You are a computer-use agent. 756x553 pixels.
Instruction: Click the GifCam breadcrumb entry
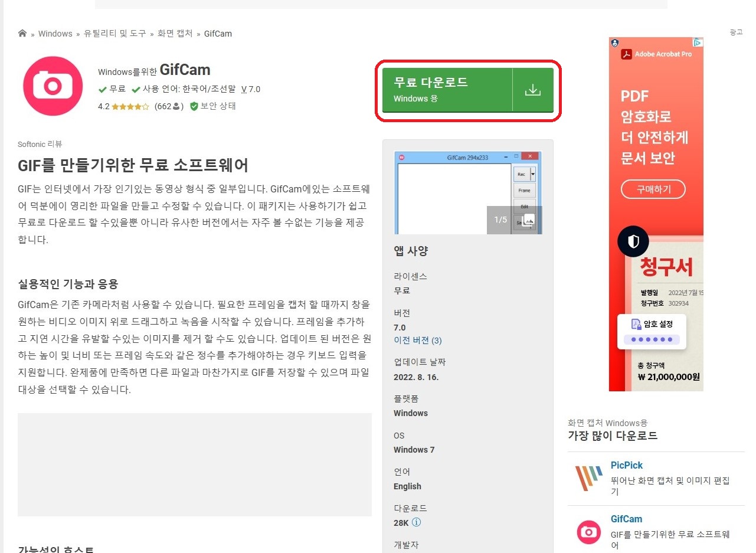pyautogui.click(x=218, y=34)
